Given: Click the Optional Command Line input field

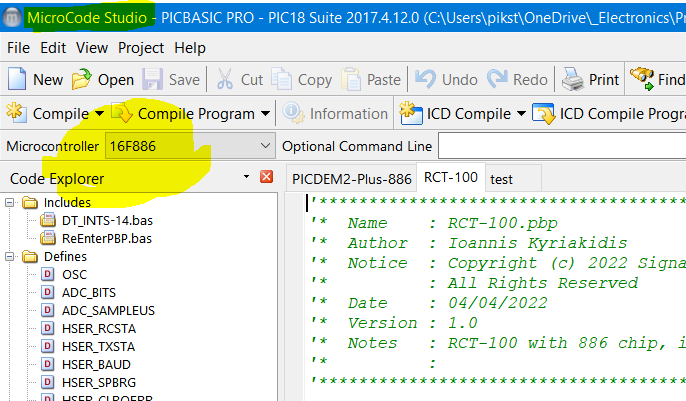Looking at the screenshot, I should click(560, 146).
